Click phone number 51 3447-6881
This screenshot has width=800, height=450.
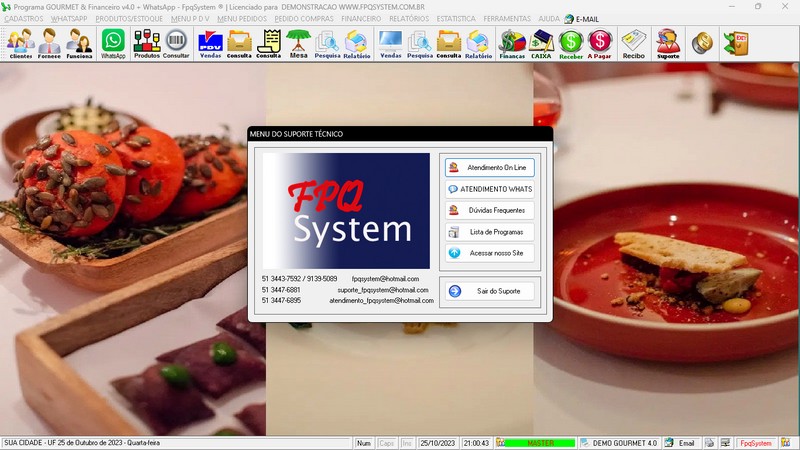(x=281, y=290)
